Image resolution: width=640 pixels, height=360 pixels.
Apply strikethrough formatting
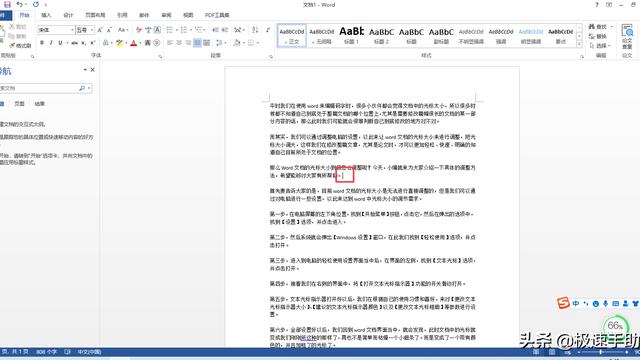74,43
